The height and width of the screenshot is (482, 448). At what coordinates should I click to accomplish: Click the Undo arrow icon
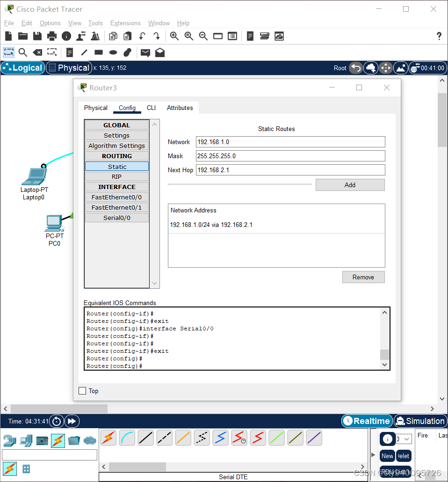(142, 37)
